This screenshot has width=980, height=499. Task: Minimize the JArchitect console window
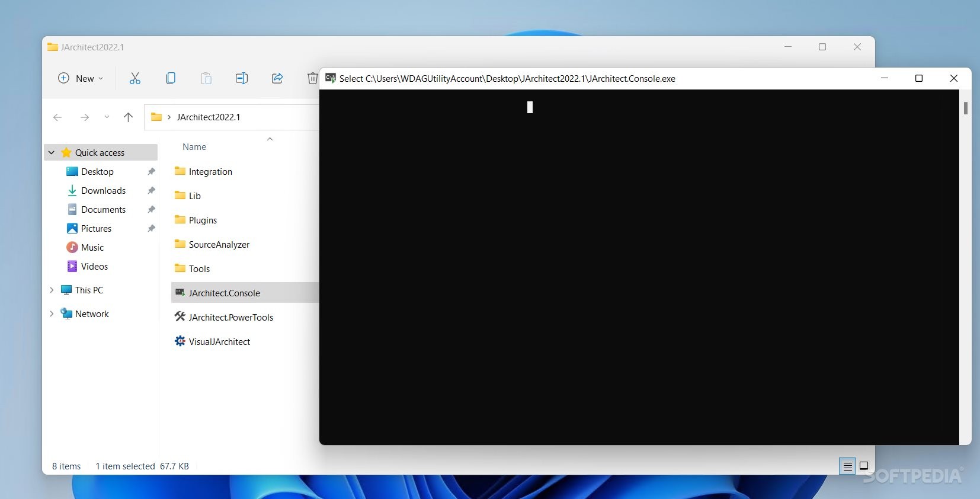point(885,78)
